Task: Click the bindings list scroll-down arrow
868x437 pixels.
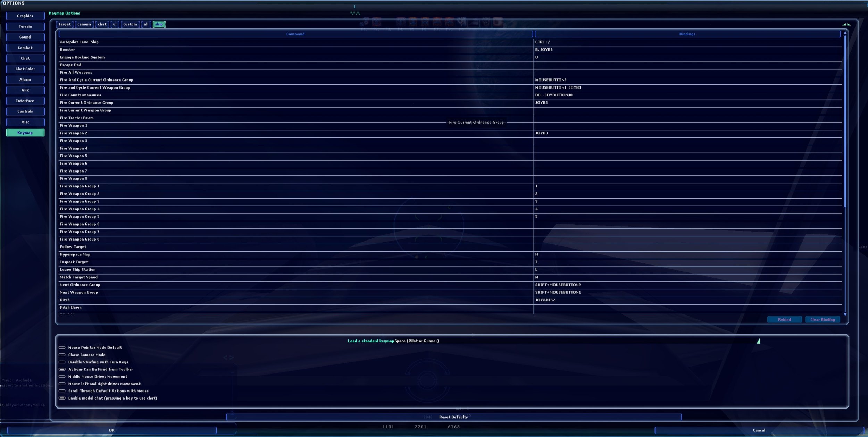Action: 845,314
